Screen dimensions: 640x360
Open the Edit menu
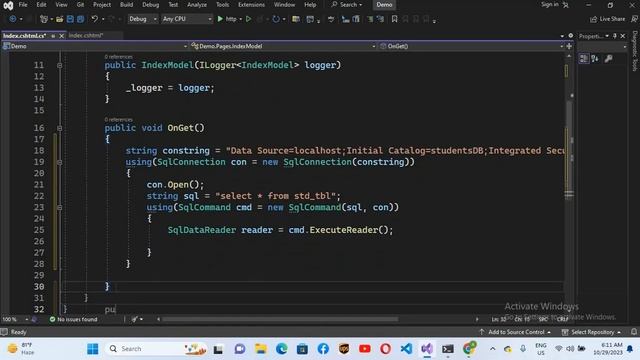41,5
